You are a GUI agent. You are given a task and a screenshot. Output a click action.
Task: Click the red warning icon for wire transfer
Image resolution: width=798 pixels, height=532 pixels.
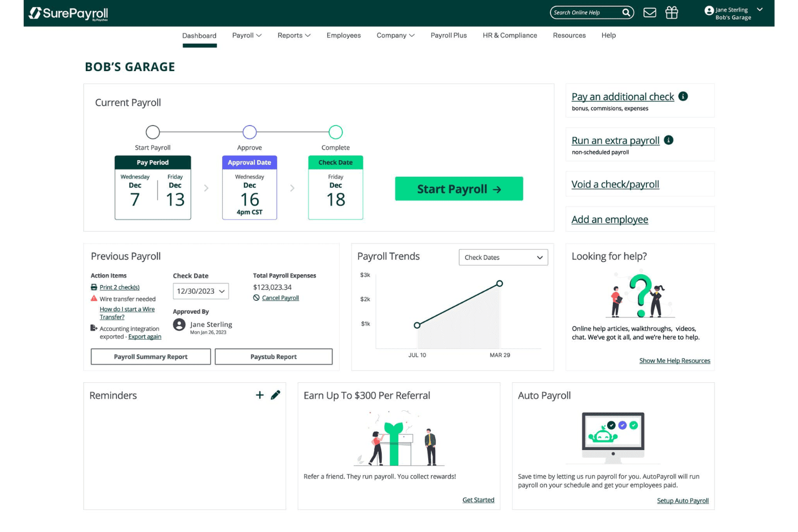pos(94,299)
